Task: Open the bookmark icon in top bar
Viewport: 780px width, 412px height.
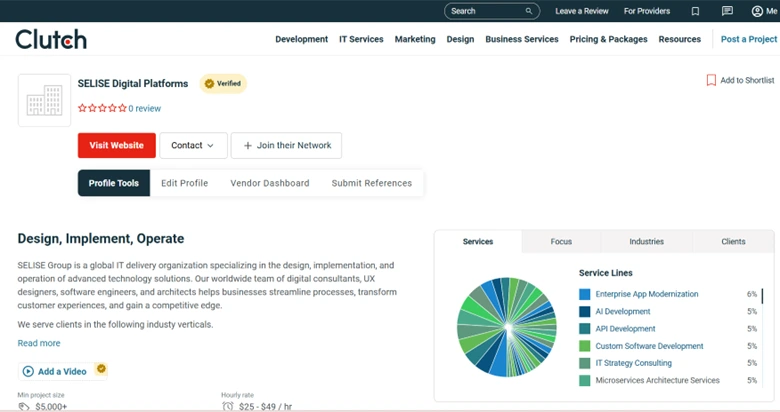Action: (x=695, y=11)
